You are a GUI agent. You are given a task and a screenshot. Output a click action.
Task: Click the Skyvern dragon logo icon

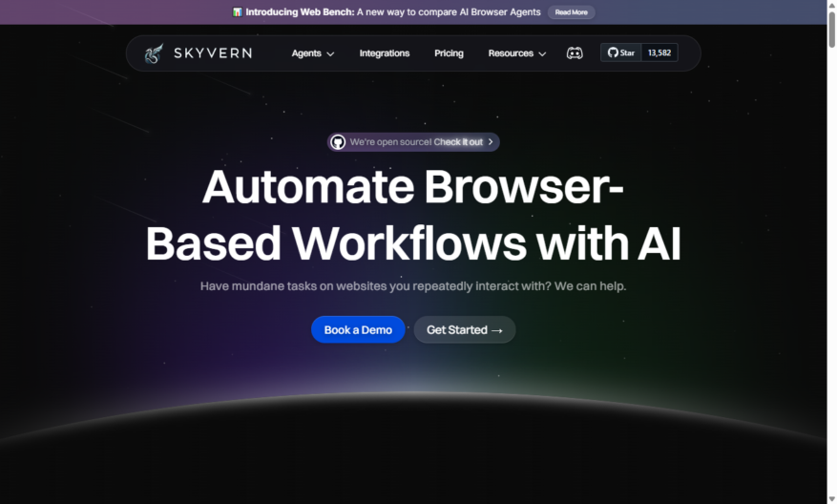point(154,53)
